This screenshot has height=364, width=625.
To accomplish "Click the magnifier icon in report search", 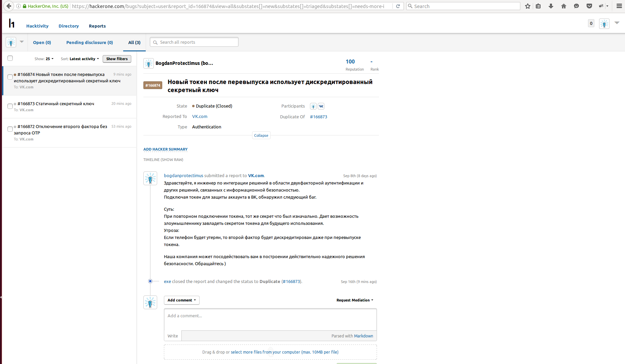I will coord(155,42).
